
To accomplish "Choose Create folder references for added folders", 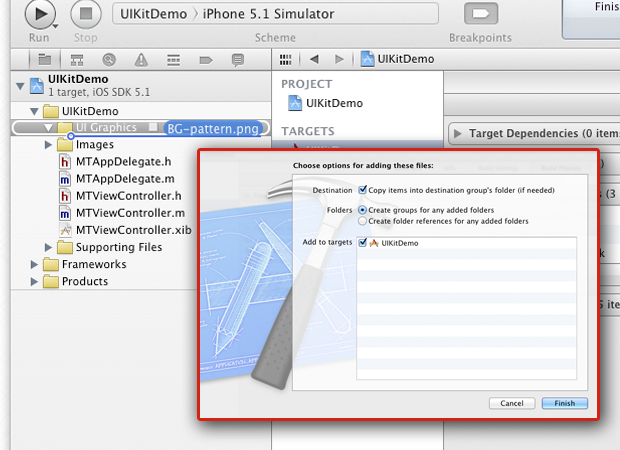I will coord(362,221).
